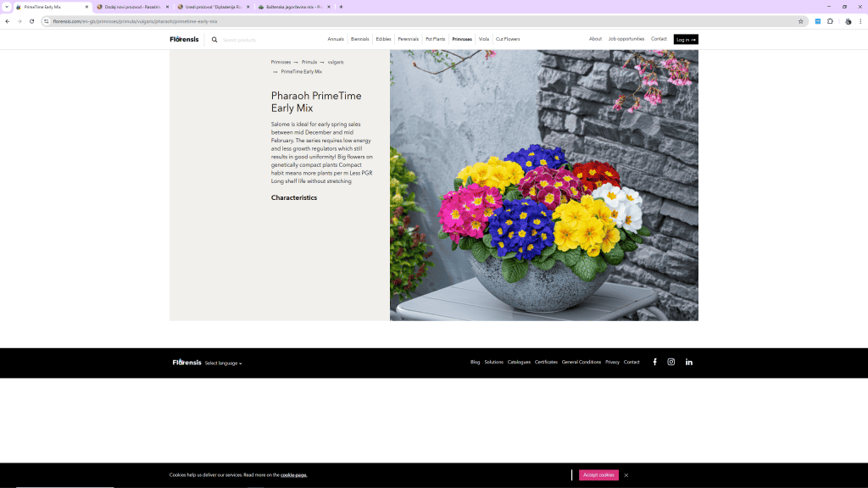Close the Baltenska jagorčevina mix tab
868x488 pixels.
(329, 7)
